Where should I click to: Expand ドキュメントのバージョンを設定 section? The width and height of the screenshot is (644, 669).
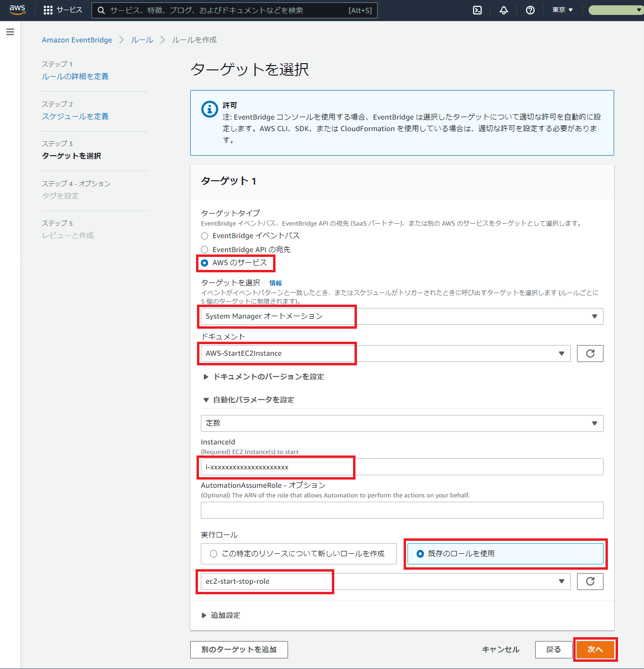point(263,376)
